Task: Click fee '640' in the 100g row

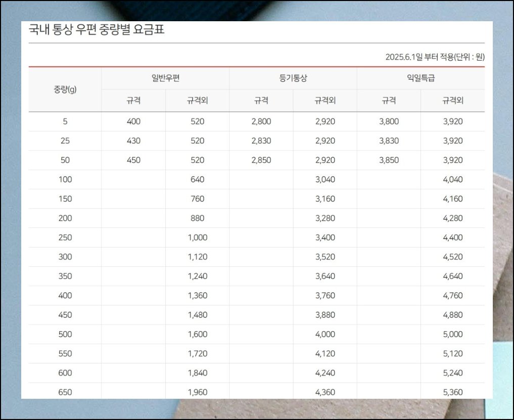Action: coord(197,179)
